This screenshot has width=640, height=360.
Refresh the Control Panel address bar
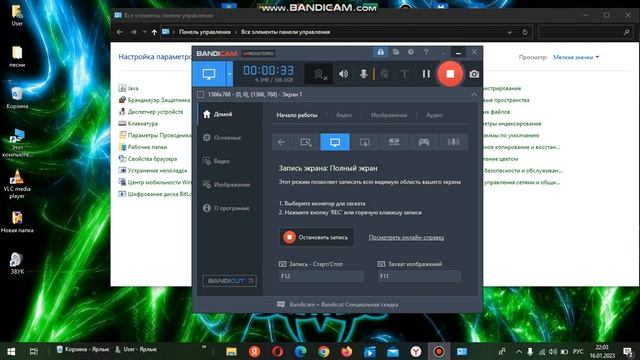[x=525, y=32]
